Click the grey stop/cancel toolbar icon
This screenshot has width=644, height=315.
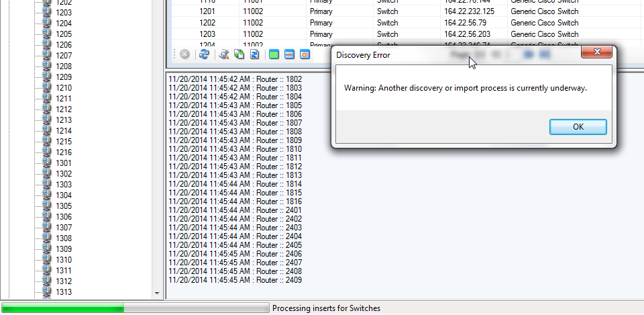184,54
